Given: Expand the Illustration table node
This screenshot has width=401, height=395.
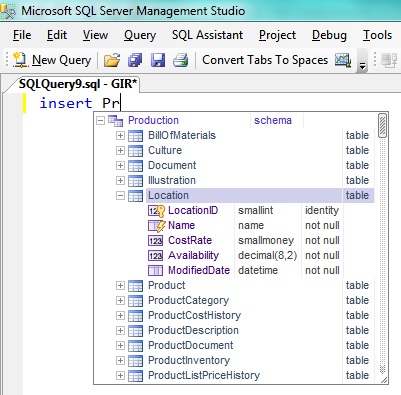Looking at the screenshot, I should [120, 180].
